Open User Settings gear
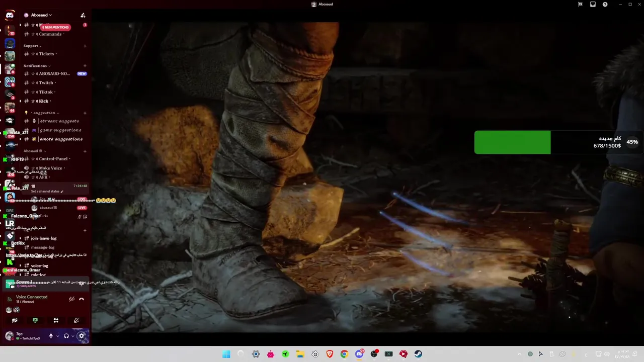Viewport: 644px width, 362px height. [82, 336]
